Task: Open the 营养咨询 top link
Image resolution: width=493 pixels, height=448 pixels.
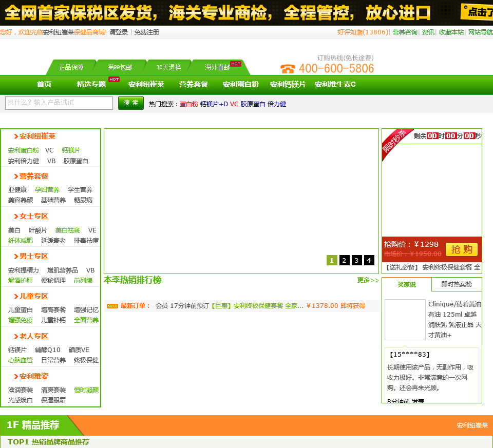Action: 405,32
